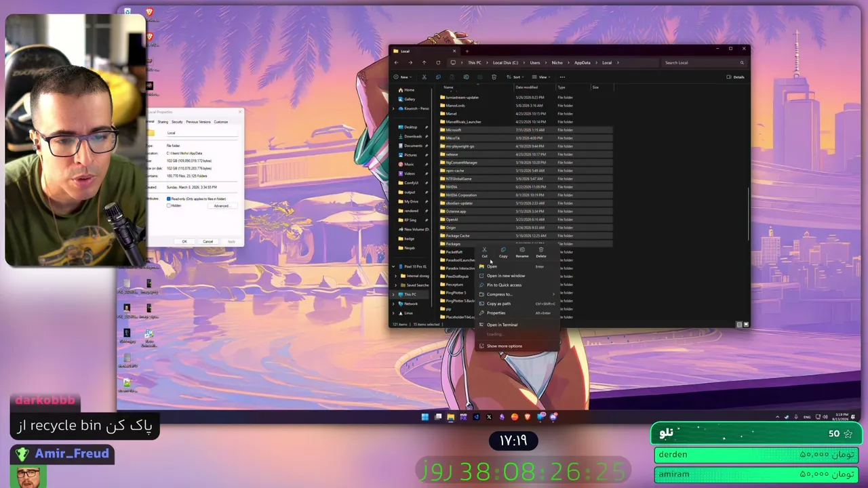Image resolution: width=868 pixels, height=488 pixels.
Task: Switch to Sharing tab in Local Properties
Action: pyautogui.click(x=163, y=122)
